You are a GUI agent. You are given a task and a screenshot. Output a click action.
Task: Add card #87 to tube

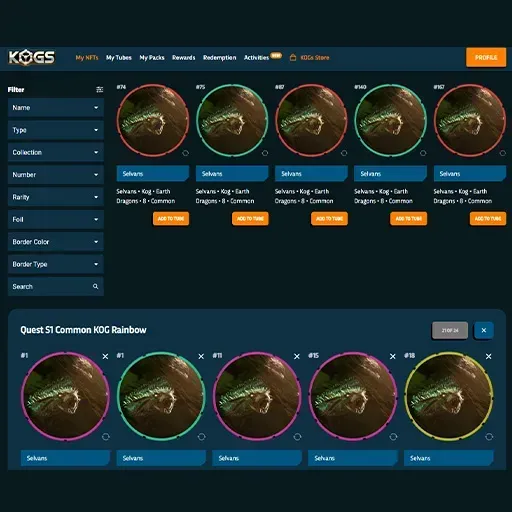pyautogui.click(x=329, y=219)
